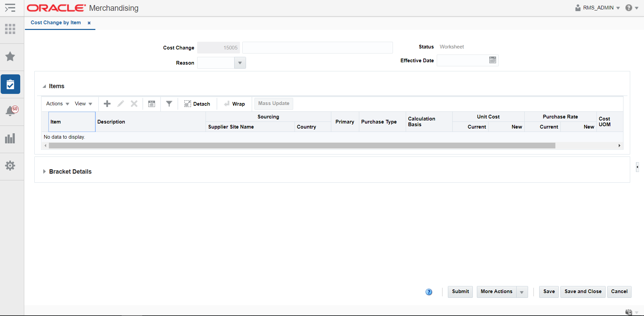Click the help question mark near Submit
644x316 pixels.
(x=429, y=292)
